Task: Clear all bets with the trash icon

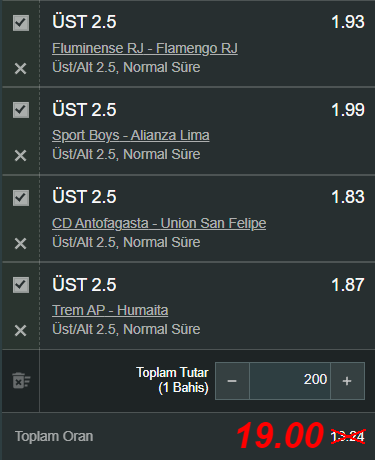Action: 21,381
